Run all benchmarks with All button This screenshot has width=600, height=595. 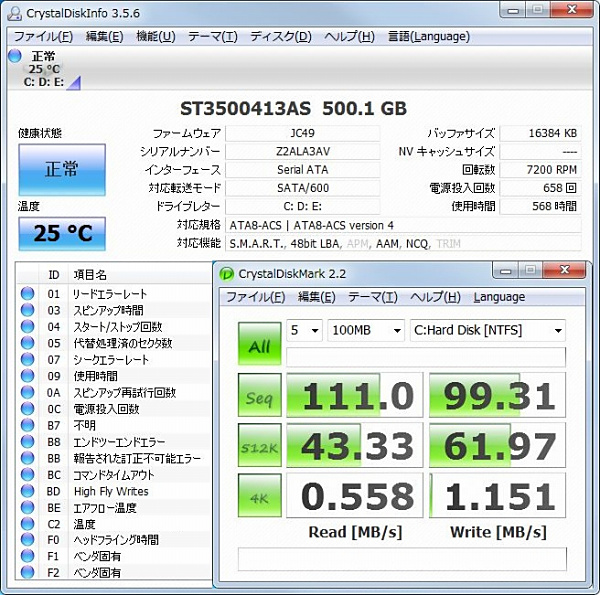[259, 344]
